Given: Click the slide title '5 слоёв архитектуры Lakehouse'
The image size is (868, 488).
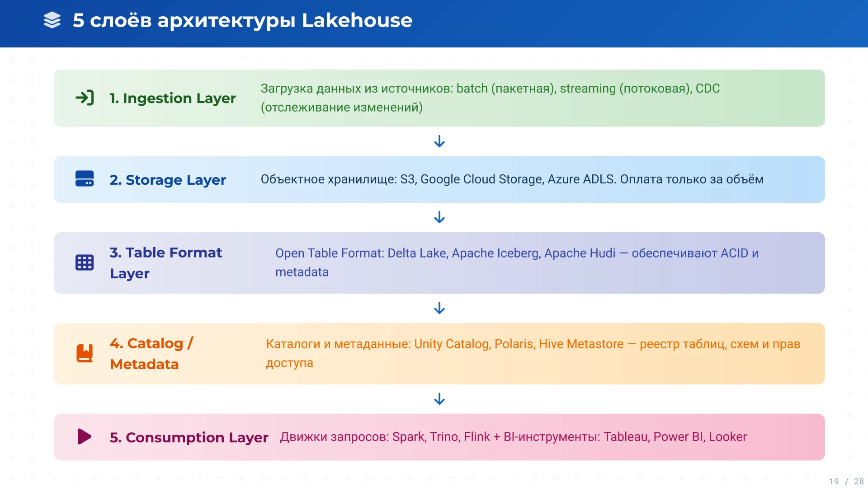Looking at the screenshot, I should pos(242,20).
